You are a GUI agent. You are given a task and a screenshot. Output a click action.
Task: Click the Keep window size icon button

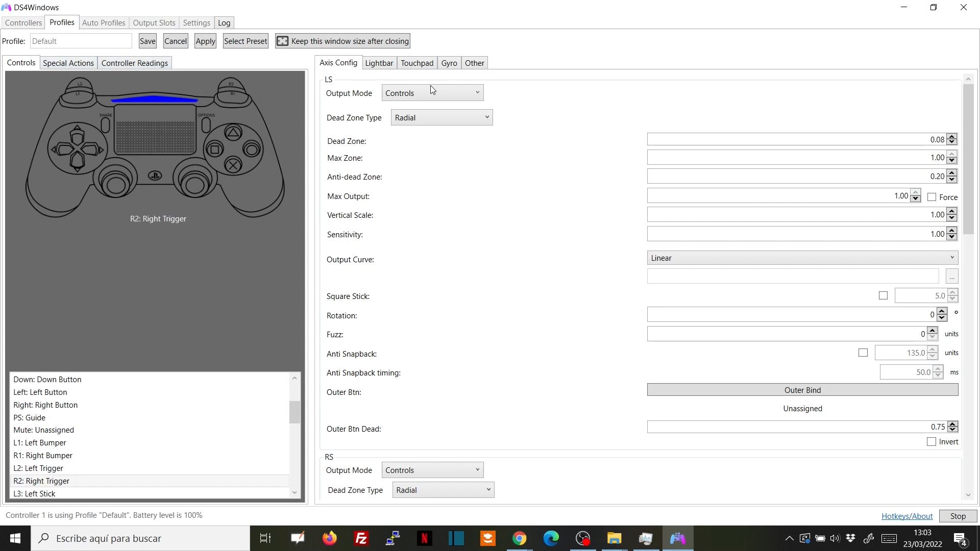(342, 41)
